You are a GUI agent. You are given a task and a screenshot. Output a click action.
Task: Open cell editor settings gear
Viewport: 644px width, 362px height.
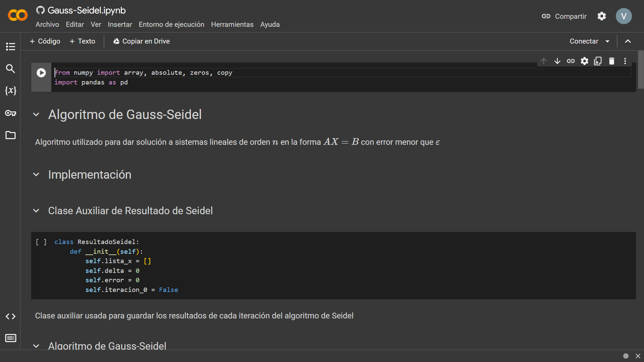coord(584,61)
